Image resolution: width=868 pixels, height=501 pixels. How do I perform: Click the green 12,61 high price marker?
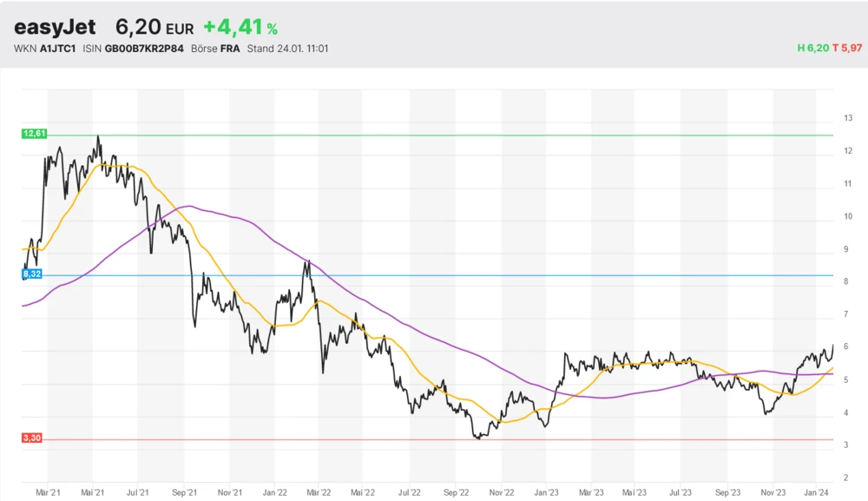[x=34, y=134]
